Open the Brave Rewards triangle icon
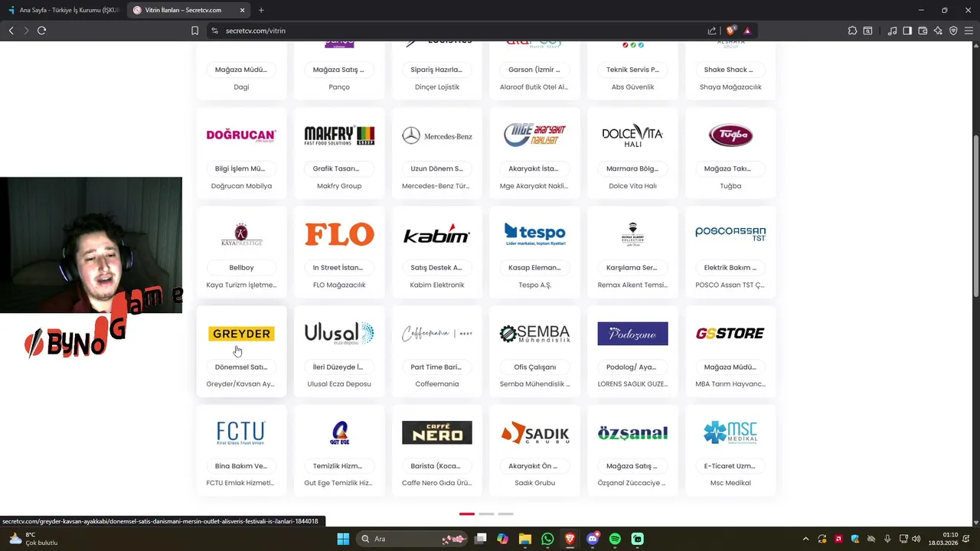 [x=747, y=31]
